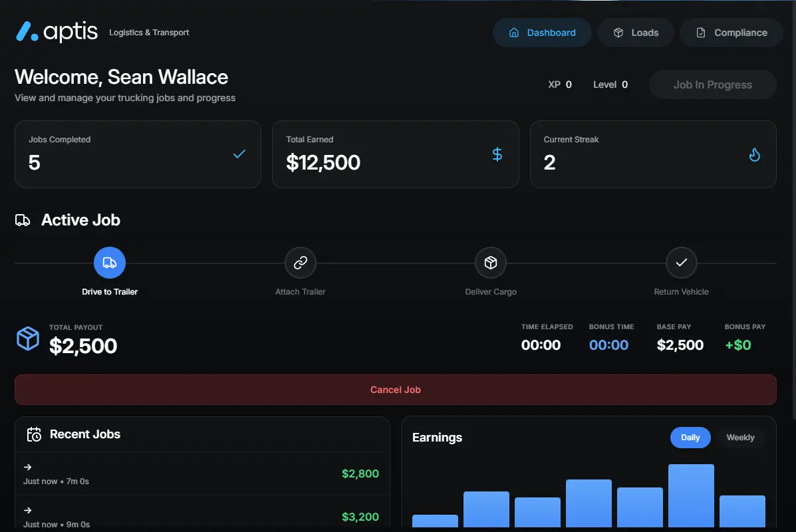Open the Compliance tab
Image resolution: width=796 pixels, height=532 pixels.
[x=731, y=33]
